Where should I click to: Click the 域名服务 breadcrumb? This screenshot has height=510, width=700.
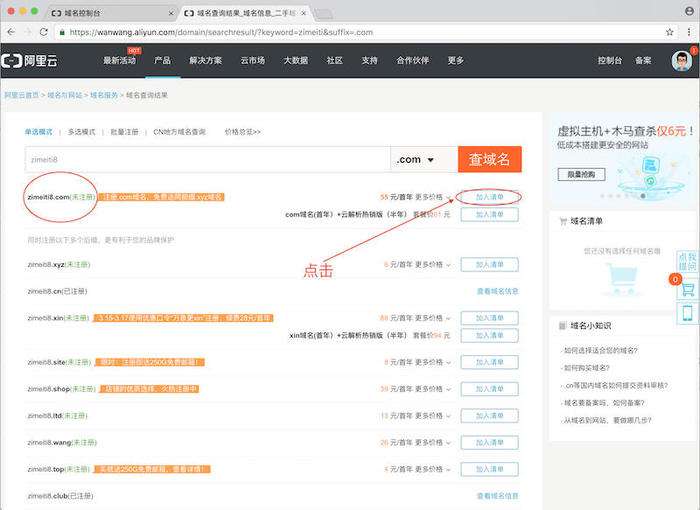click(x=104, y=95)
